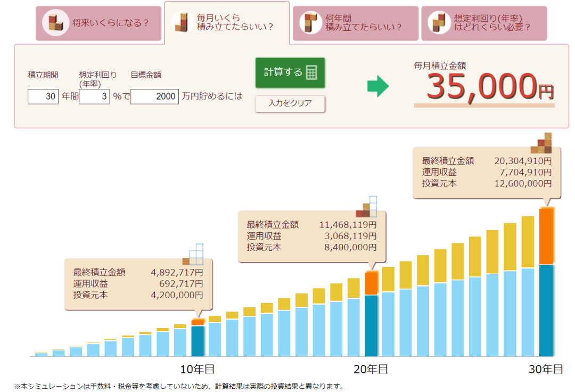Viewport: 575px width, 392px height.
Task: Click the green 計算する button
Action: click(x=290, y=72)
